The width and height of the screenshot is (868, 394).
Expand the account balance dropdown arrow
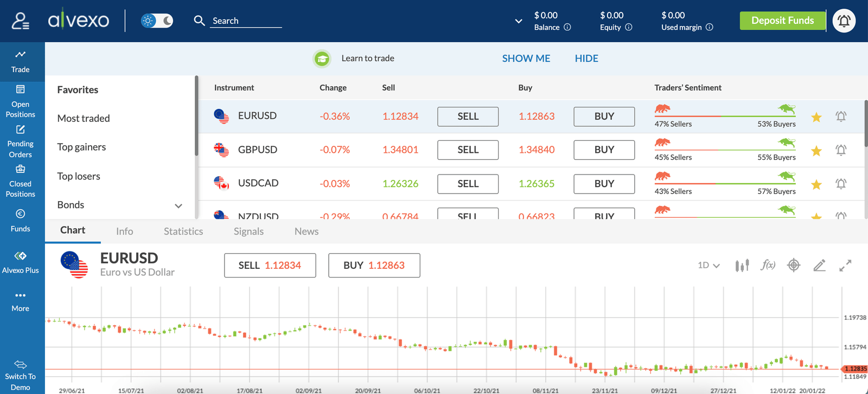point(519,21)
